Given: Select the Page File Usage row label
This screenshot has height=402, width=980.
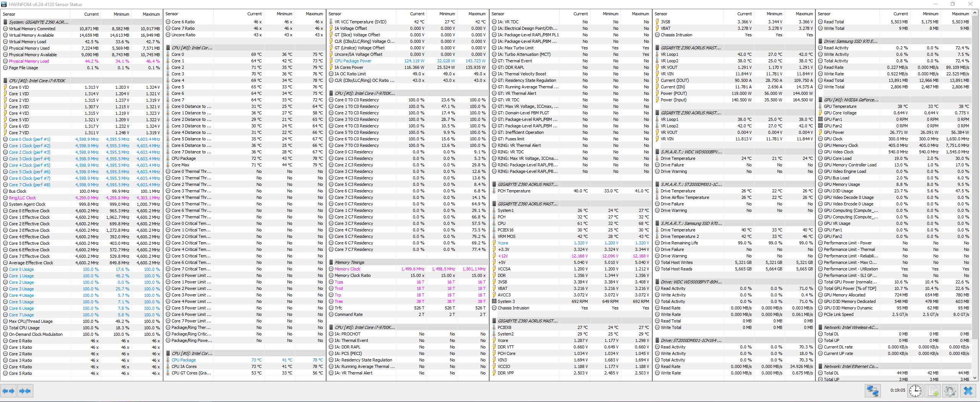Looking at the screenshot, I should click(23, 68).
